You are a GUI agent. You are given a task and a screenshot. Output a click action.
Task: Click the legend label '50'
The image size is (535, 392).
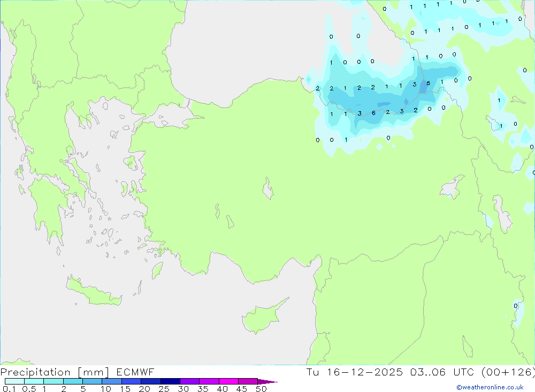pyautogui.click(x=261, y=389)
